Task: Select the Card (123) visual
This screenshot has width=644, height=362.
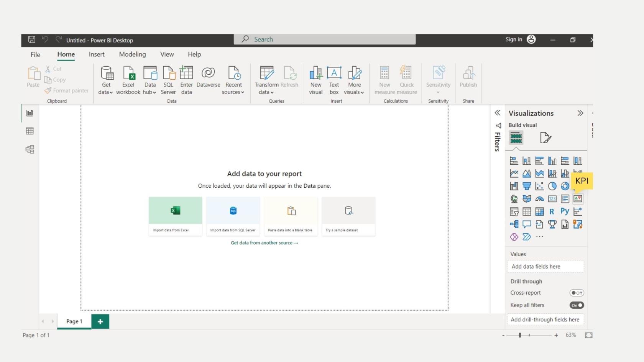Action: (x=552, y=199)
